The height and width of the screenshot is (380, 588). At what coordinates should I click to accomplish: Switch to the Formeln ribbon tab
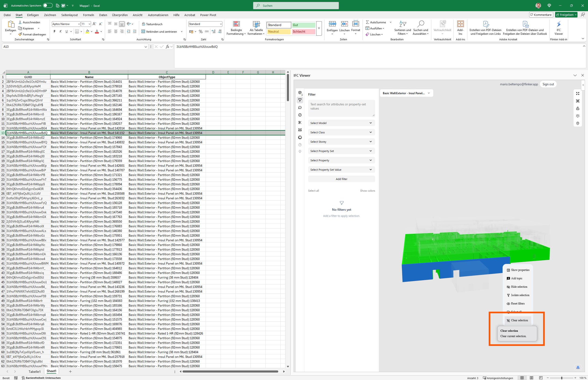(88, 15)
